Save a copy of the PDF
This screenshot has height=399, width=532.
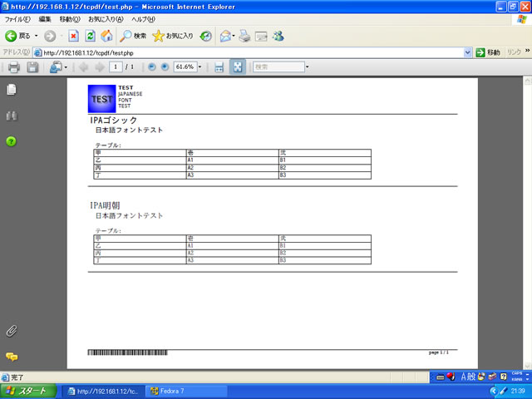click(x=32, y=66)
